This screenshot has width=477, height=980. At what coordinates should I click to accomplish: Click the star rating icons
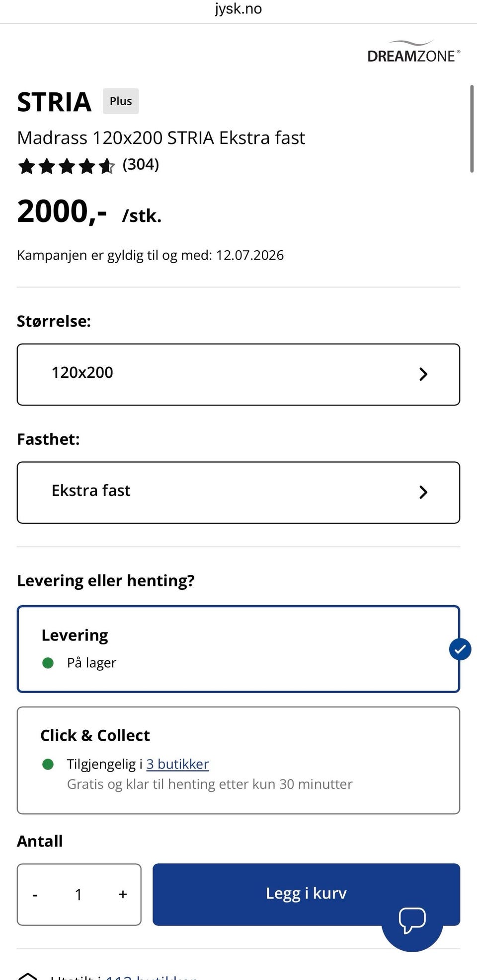click(x=67, y=166)
